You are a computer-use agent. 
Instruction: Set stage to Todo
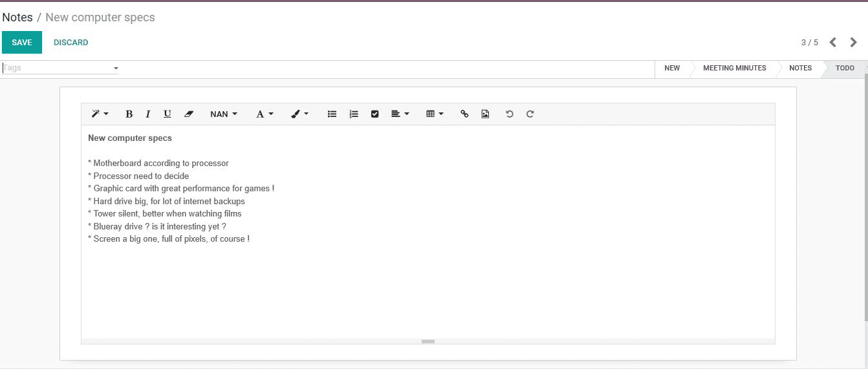[845, 69]
